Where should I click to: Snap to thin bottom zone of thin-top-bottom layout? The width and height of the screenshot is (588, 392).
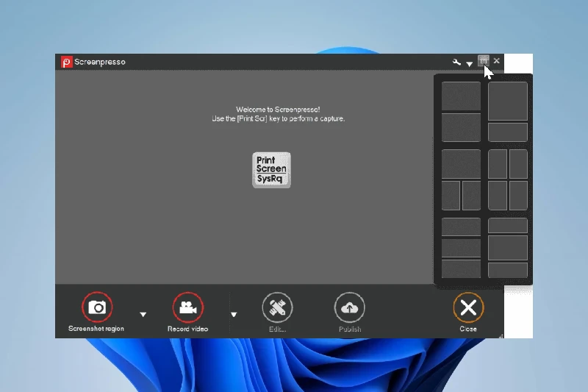(x=508, y=270)
